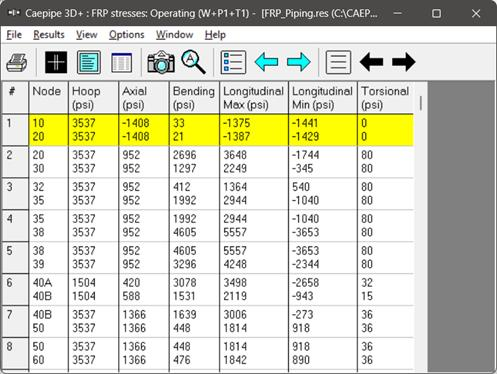Screen dimensions: 497x374
Task: Click the Torsional (psi) column header
Action: 385,98
